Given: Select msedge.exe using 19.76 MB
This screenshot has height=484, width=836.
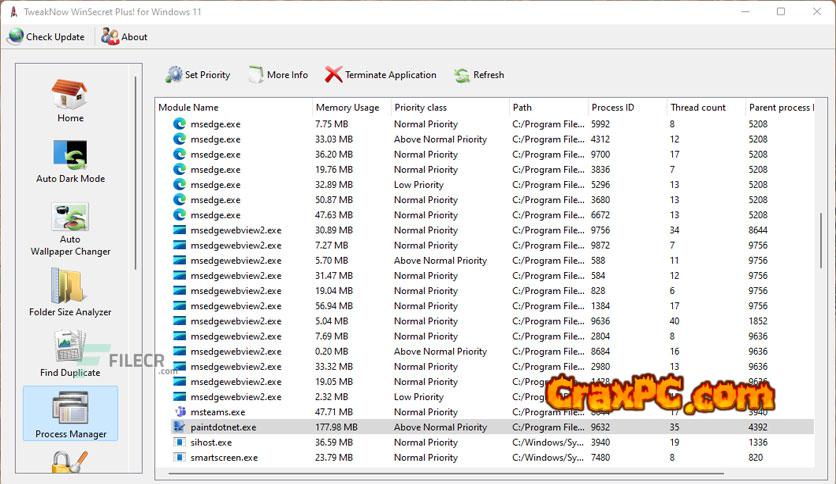Looking at the screenshot, I should [485, 170].
